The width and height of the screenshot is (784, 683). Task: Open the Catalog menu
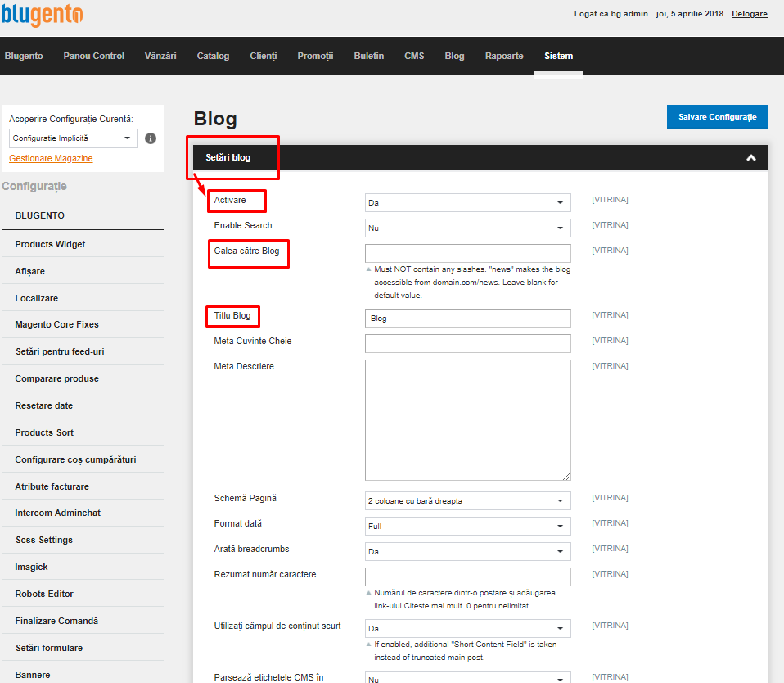click(213, 56)
